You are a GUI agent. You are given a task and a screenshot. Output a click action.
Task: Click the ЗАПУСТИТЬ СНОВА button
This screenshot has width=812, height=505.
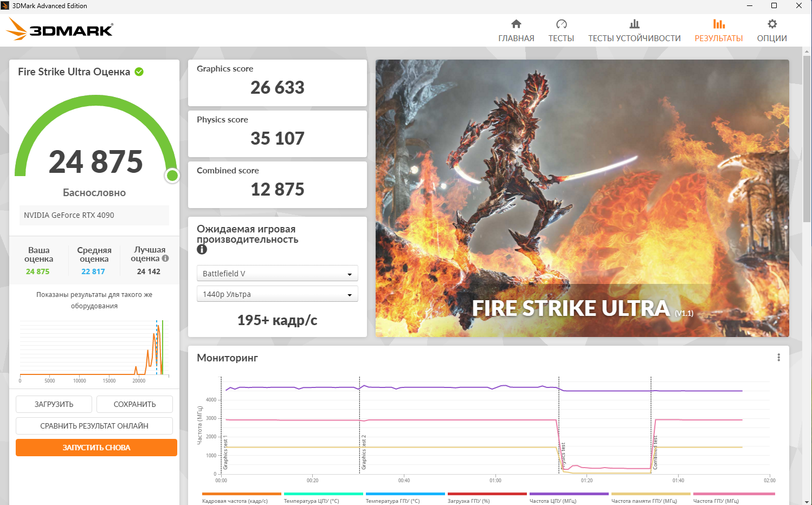[x=96, y=448]
